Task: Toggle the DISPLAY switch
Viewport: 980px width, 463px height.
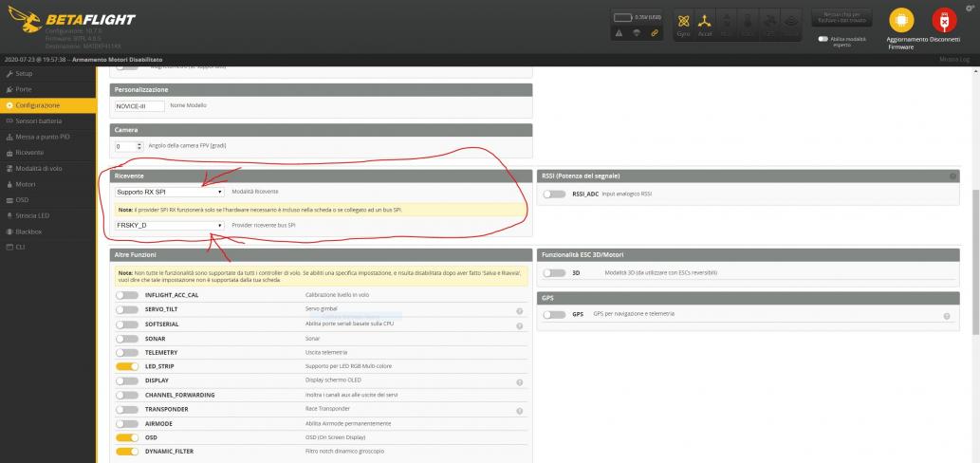Action: [x=127, y=380]
